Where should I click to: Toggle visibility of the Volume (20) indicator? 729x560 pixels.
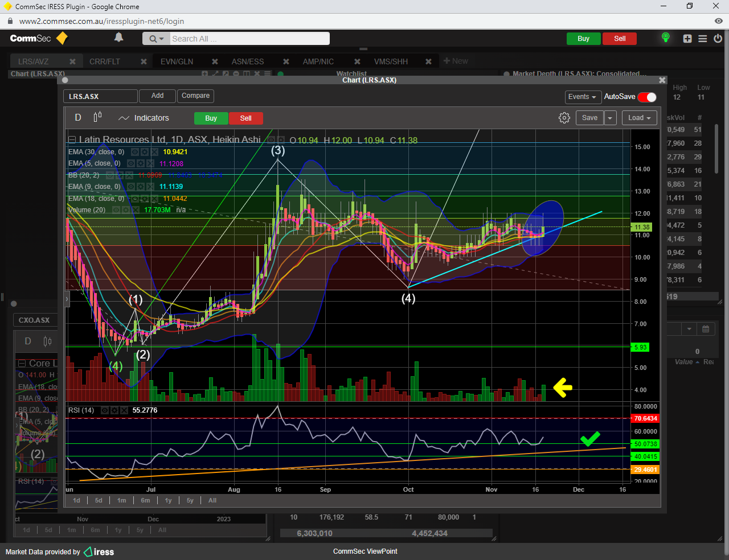pos(116,210)
